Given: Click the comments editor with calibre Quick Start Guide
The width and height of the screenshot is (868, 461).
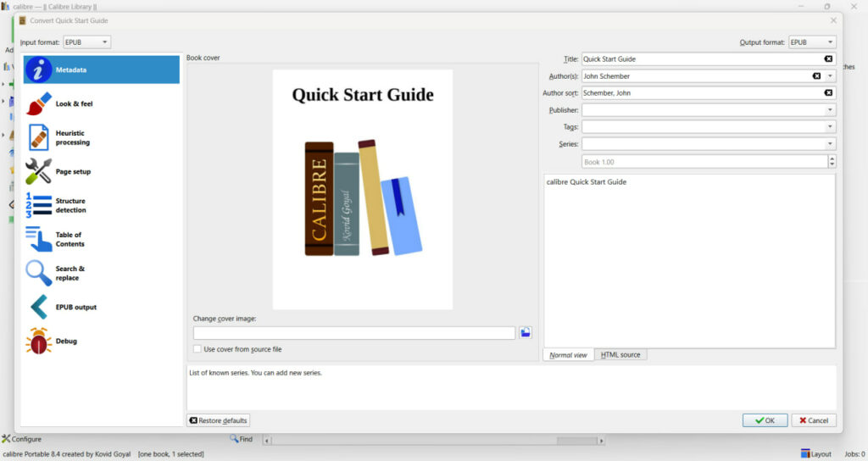Looking at the screenshot, I should coord(690,261).
